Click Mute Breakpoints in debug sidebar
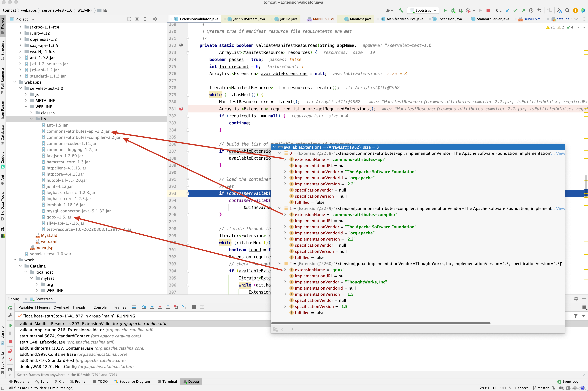This screenshot has height=391, width=588. coord(10,359)
